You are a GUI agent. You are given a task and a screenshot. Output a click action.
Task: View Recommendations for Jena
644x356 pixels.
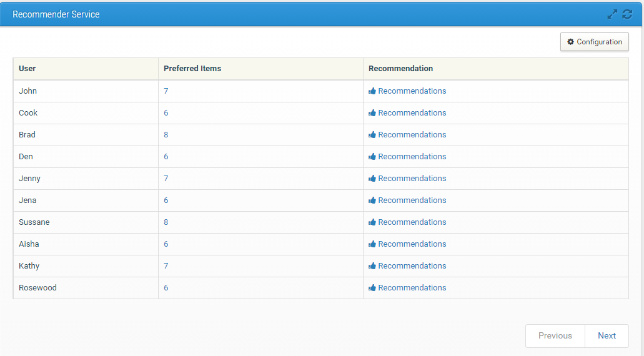point(412,200)
